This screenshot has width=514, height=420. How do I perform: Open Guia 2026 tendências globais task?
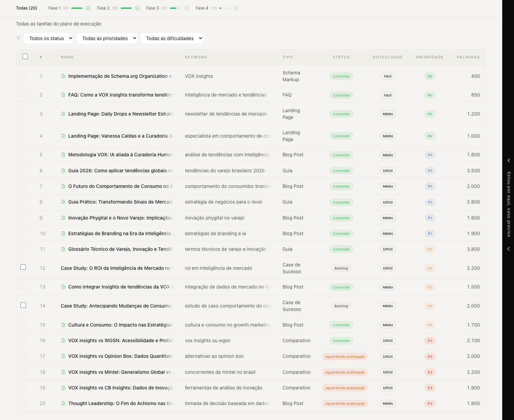coord(121,171)
